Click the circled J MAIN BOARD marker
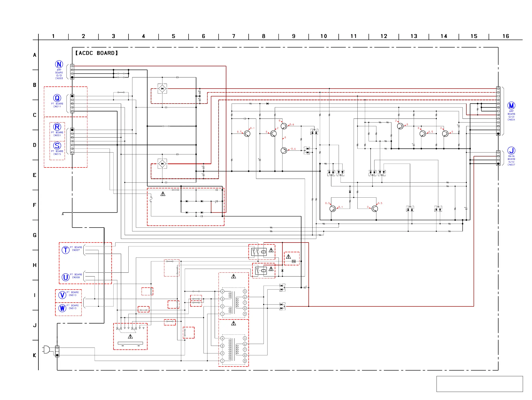This screenshot has width=532, height=400. (511, 151)
